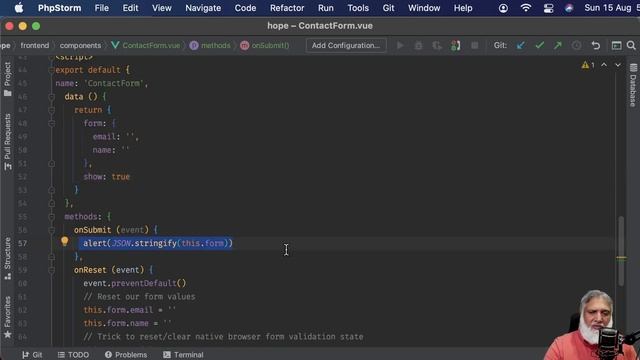
Task: Click the Debug bug icon in toolbar
Action: (x=418, y=45)
